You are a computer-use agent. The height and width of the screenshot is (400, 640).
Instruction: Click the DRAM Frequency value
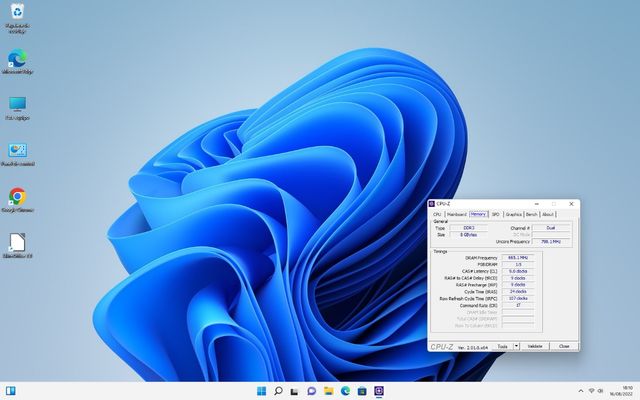(518, 258)
